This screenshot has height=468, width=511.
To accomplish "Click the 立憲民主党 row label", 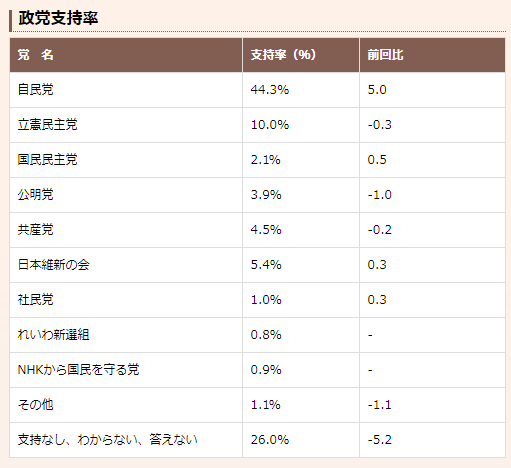I will (x=47, y=125).
